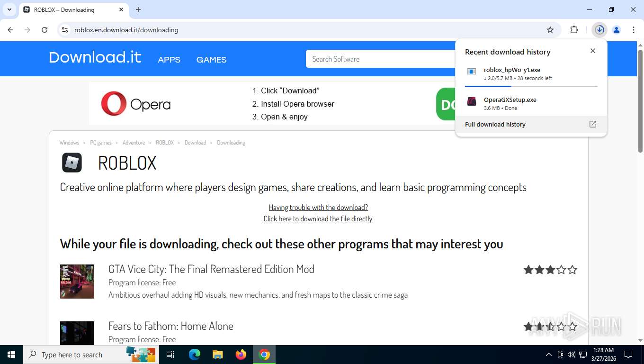Open a new browser tab

tap(138, 9)
